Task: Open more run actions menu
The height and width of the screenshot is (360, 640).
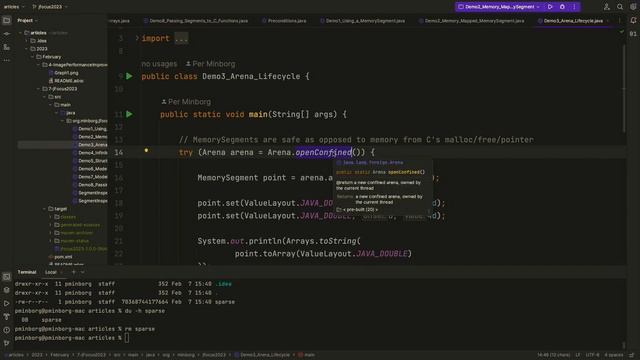Action: click(x=574, y=7)
